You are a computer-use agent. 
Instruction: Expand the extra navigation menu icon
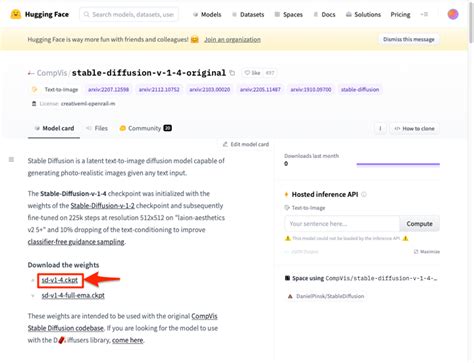tap(424, 14)
